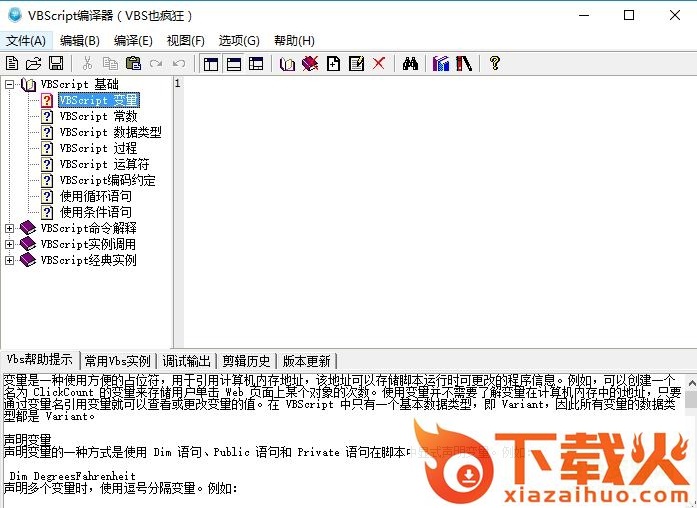
Task: Select the 使用循环语句 topic
Action: (96, 196)
